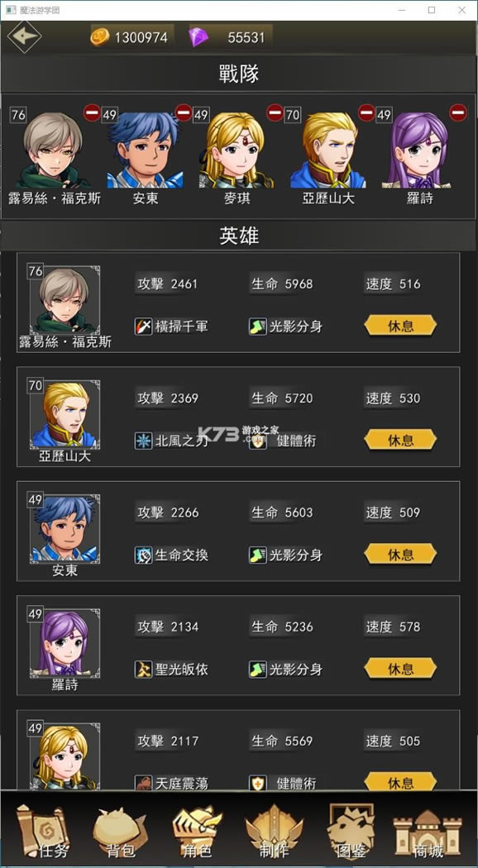Click the 戰隊 section header
478x868 pixels.
coord(239,73)
